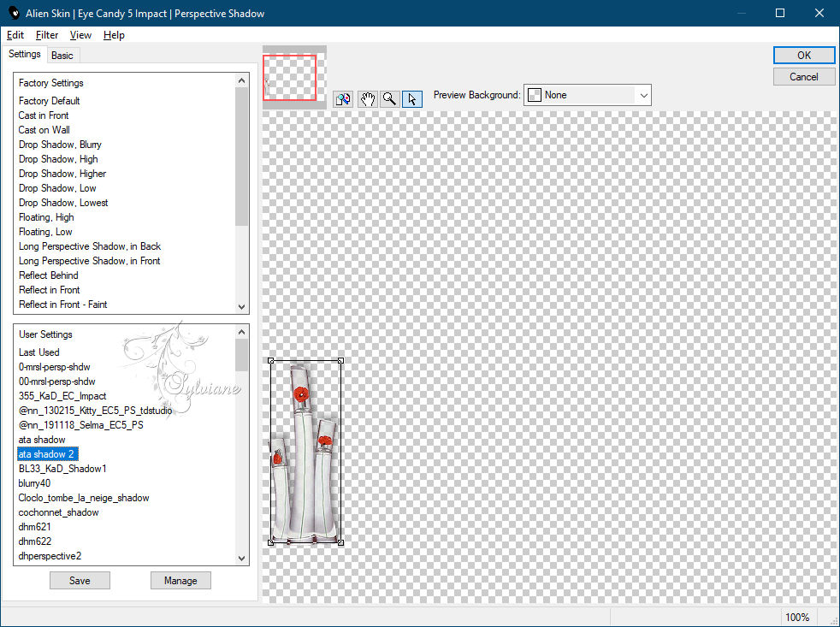840x627 pixels.
Task: Select Drop Shadow, Lowest preset
Action: tap(63, 203)
